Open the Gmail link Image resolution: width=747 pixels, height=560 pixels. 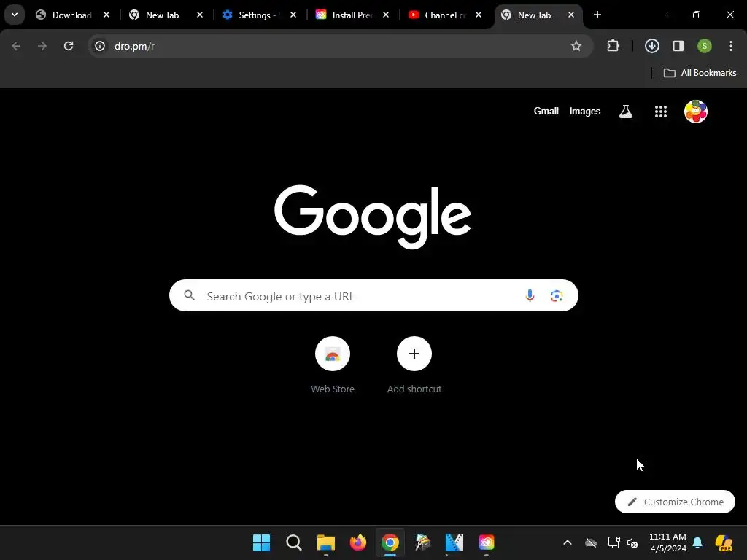click(x=546, y=112)
